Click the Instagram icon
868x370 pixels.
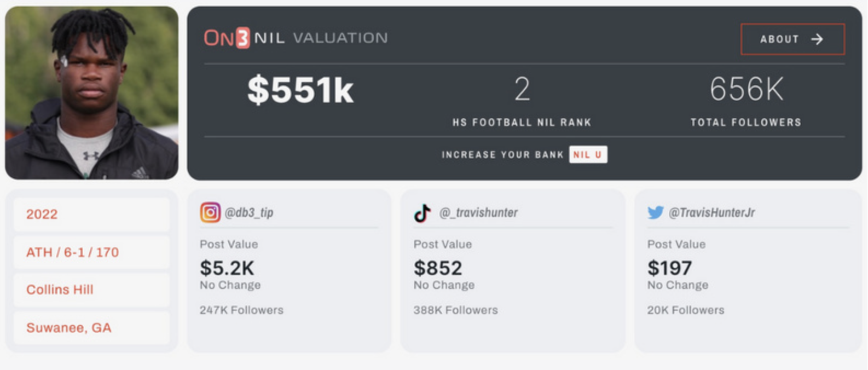(x=210, y=212)
